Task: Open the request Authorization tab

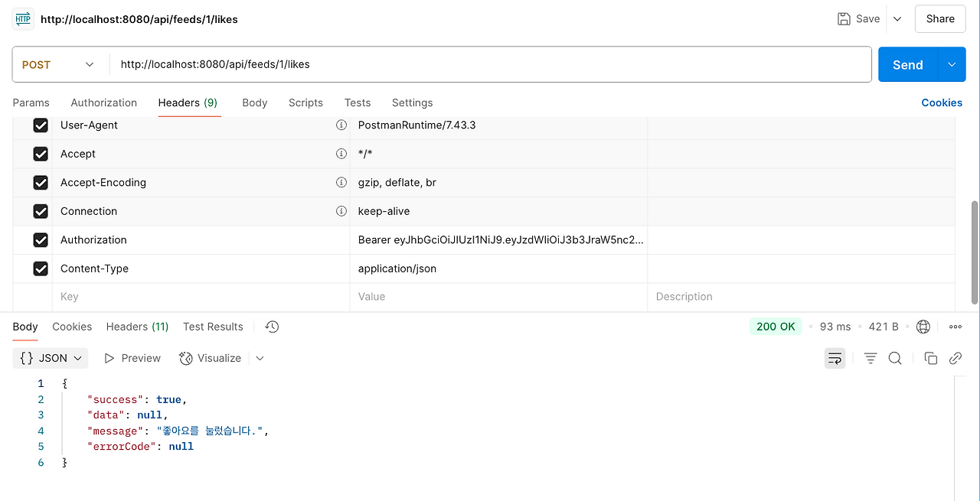Action: (x=104, y=102)
